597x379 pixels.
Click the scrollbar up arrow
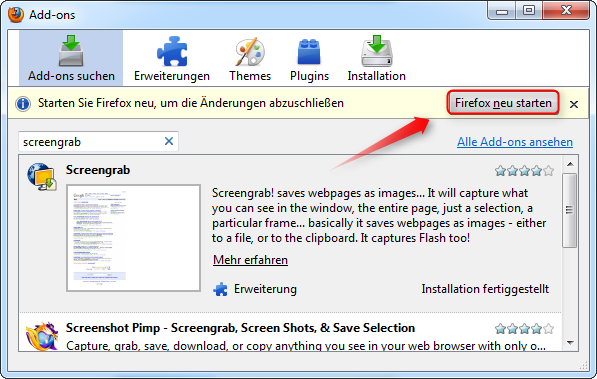click(570, 164)
